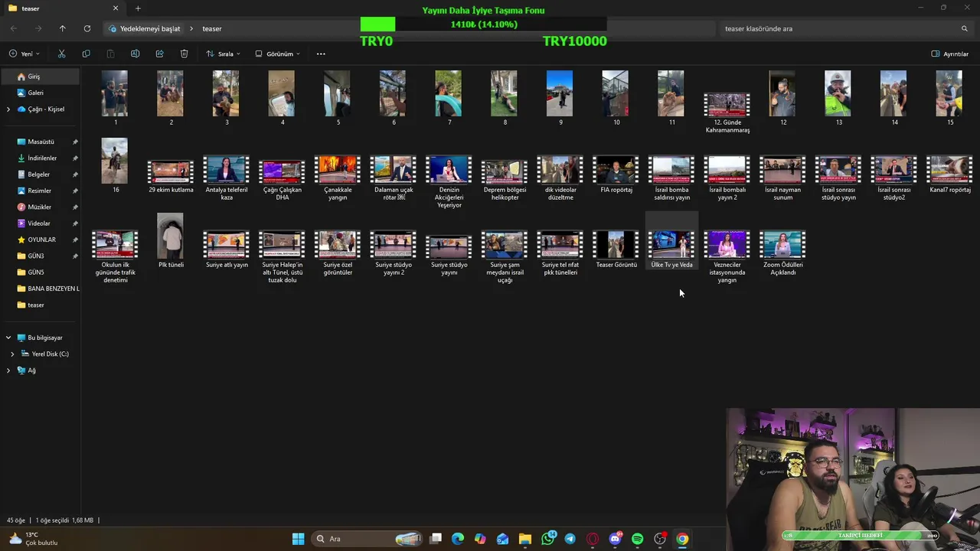Click the Rename icon in toolbar
Screen dimensions: 980x551
[x=135, y=54]
